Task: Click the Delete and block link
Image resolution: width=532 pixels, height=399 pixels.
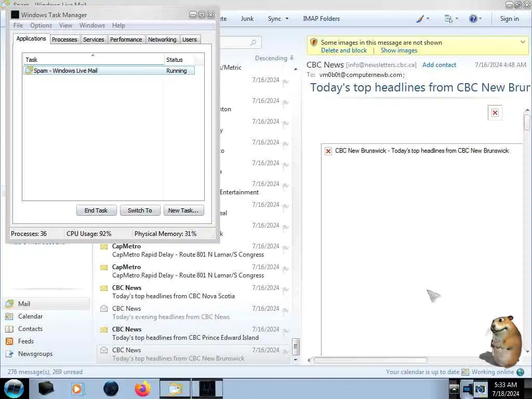Action: point(344,50)
